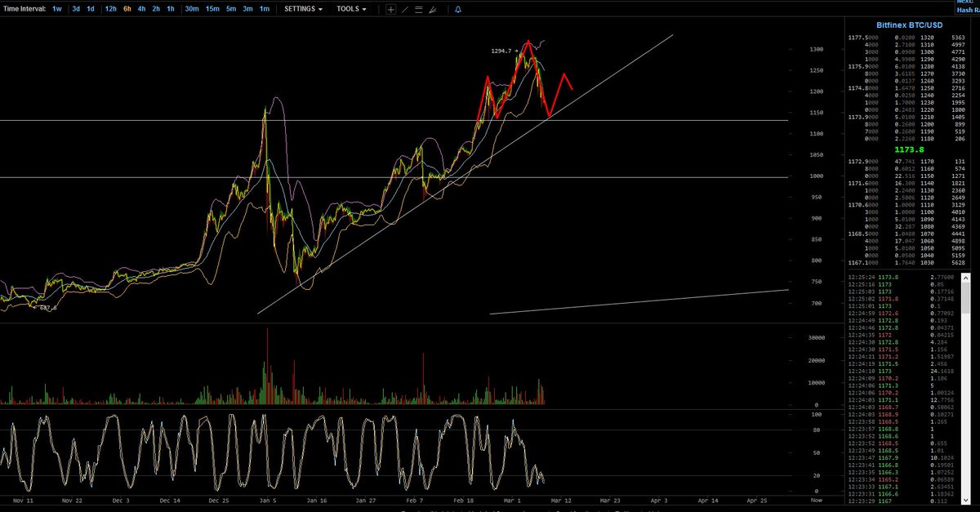This screenshot has height=512, width=980.
Task: Switch time interval to 2h
Action: tap(156, 9)
